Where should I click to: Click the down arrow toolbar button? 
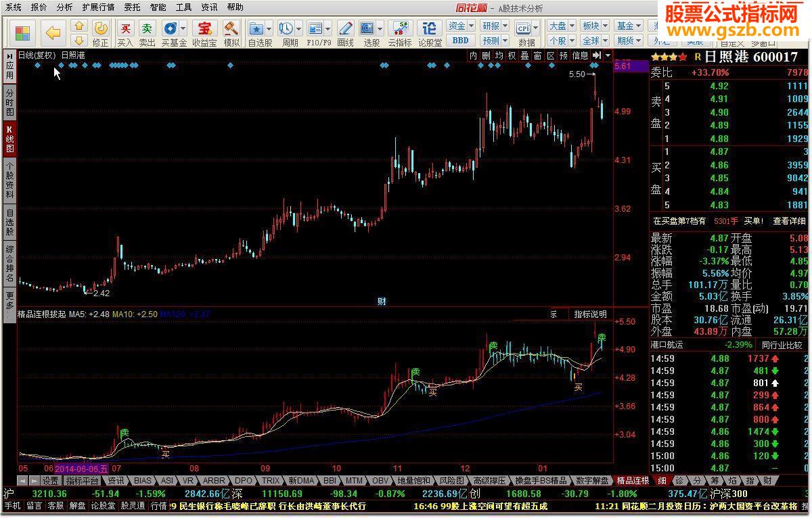[x=78, y=41]
